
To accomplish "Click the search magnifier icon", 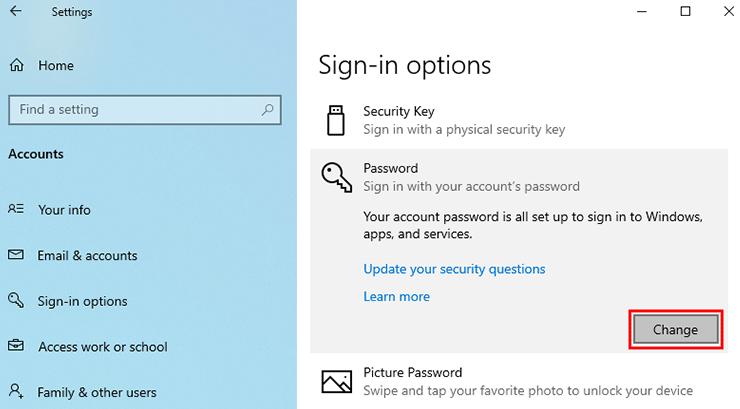I will click(268, 110).
